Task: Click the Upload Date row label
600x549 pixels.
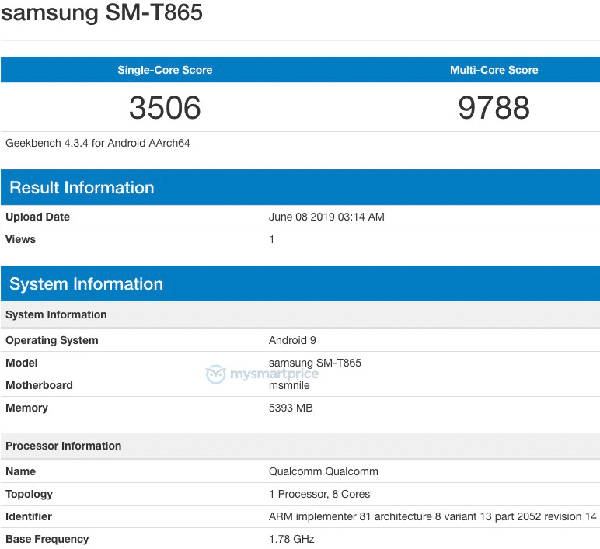Action: pyautogui.click(x=38, y=217)
